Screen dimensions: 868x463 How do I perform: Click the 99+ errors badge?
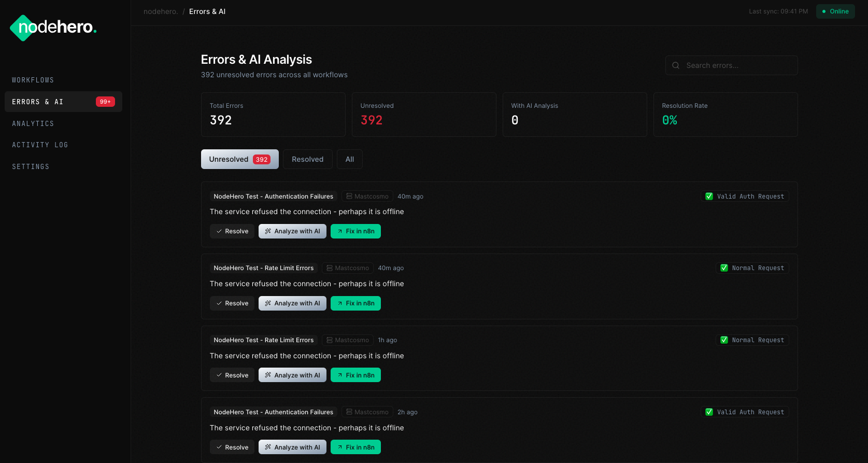(x=105, y=102)
